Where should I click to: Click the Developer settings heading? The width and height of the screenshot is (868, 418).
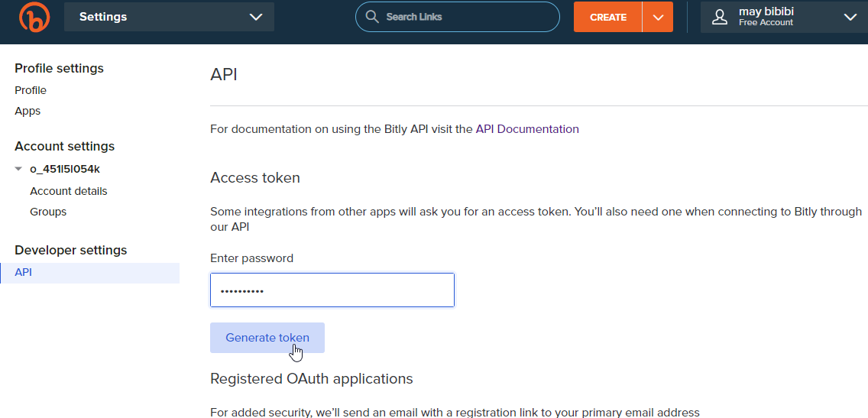pos(71,250)
